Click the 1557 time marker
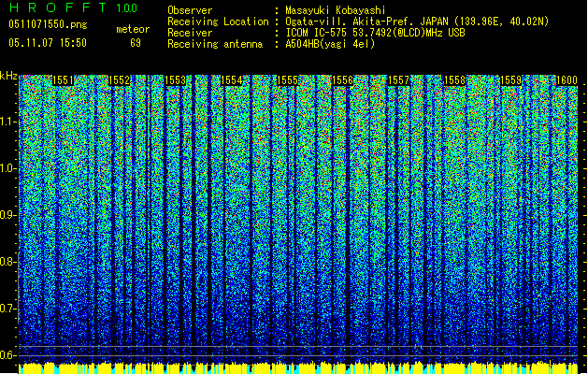This screenshot has height=374, width=588. point(398,80)
